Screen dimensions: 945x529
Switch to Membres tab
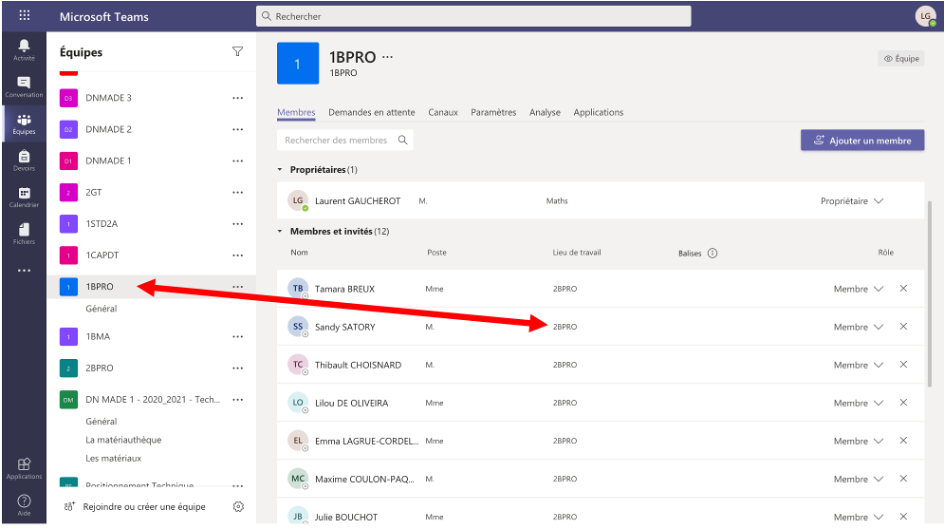[296, 113]
